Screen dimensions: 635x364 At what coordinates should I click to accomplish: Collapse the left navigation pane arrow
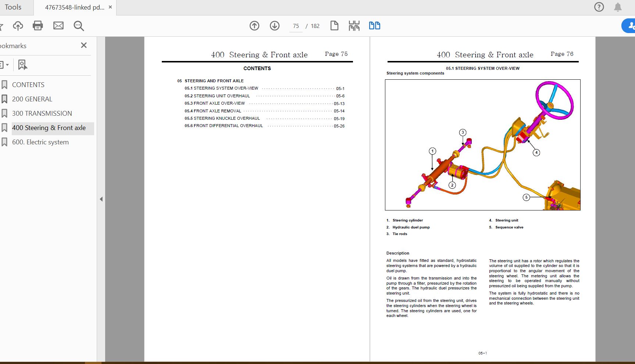click(x=101, y=199)
